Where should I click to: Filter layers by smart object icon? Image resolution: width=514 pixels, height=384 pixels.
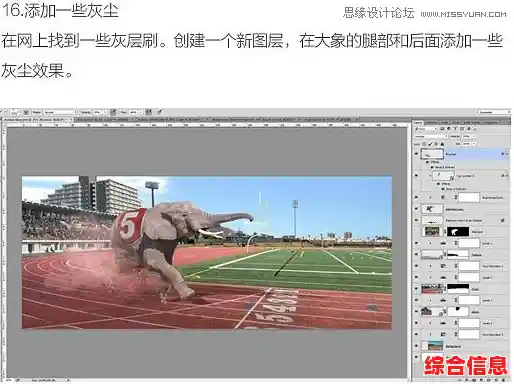pyautogui.click(x=469, y=129)
